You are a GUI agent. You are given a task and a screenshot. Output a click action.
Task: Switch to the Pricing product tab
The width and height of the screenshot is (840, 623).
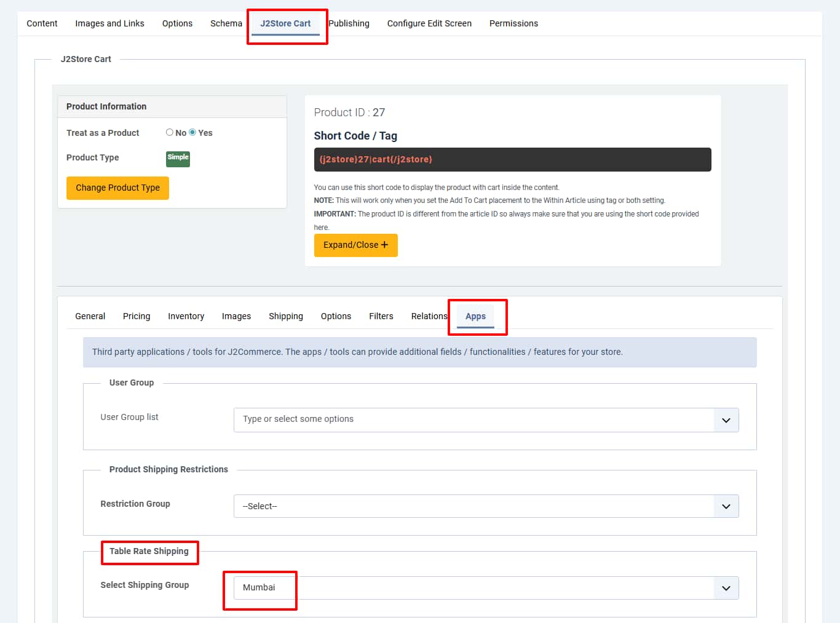pyautogui.click(x=137, y=316)
